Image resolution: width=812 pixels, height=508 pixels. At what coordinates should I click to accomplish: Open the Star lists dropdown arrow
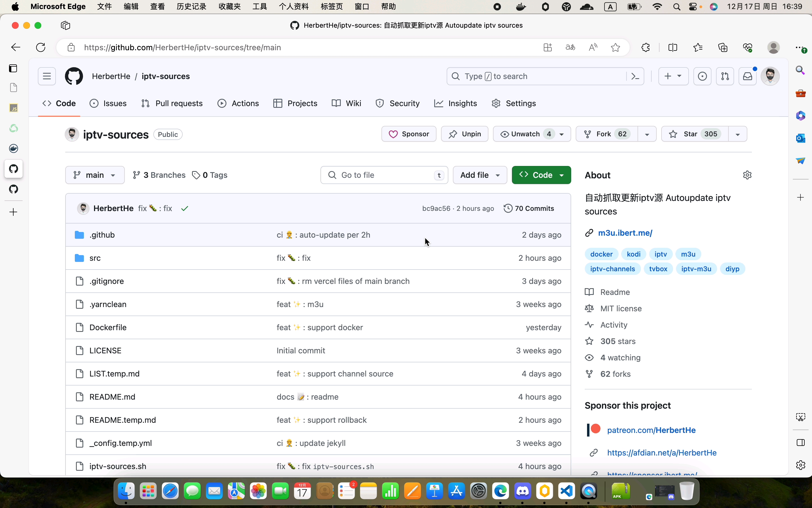738,134
